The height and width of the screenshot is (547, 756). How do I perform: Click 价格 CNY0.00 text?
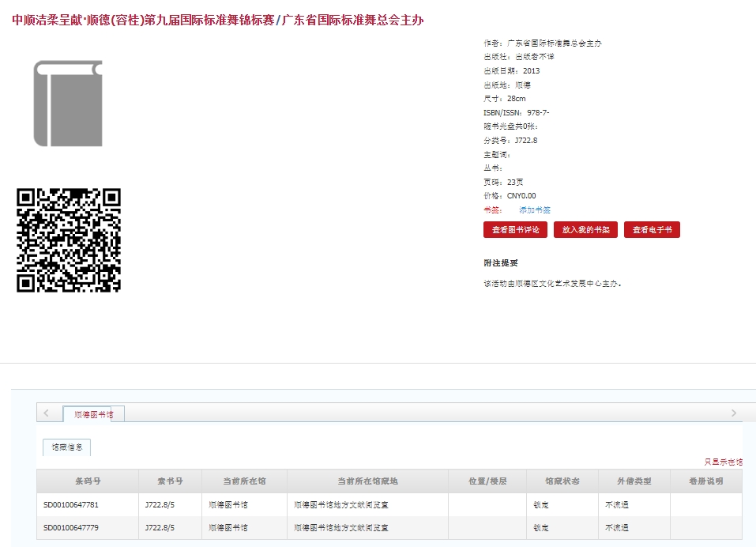tap(510, 195)
